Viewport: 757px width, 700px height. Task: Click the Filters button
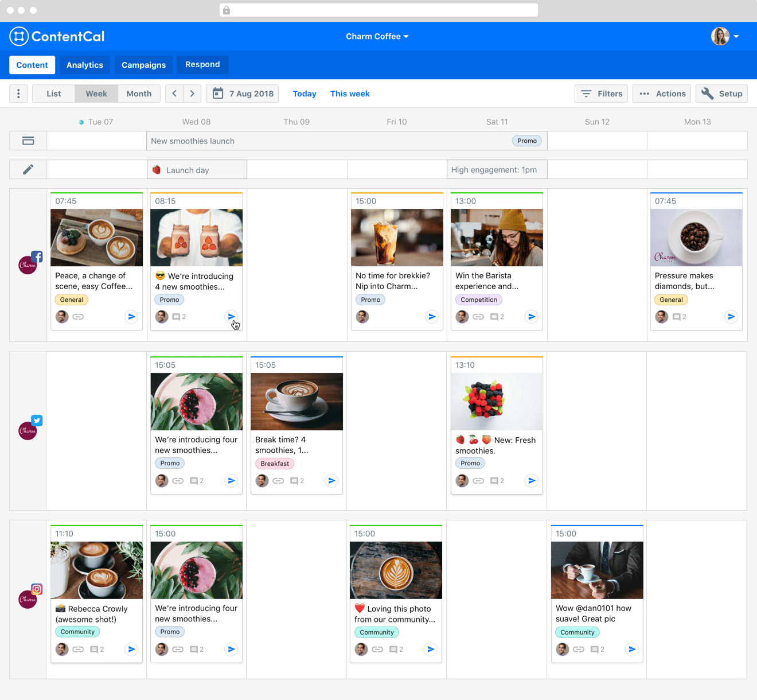pos(601,94)
